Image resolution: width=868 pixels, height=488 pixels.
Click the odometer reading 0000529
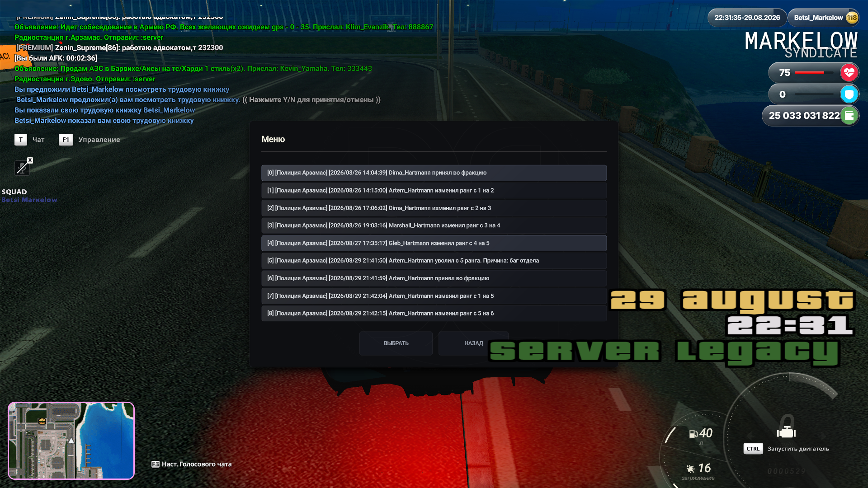pos(787,471)
